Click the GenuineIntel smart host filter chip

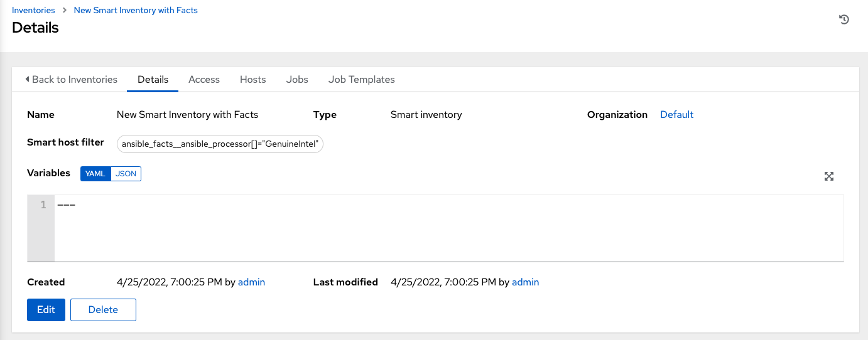(220, 144)
